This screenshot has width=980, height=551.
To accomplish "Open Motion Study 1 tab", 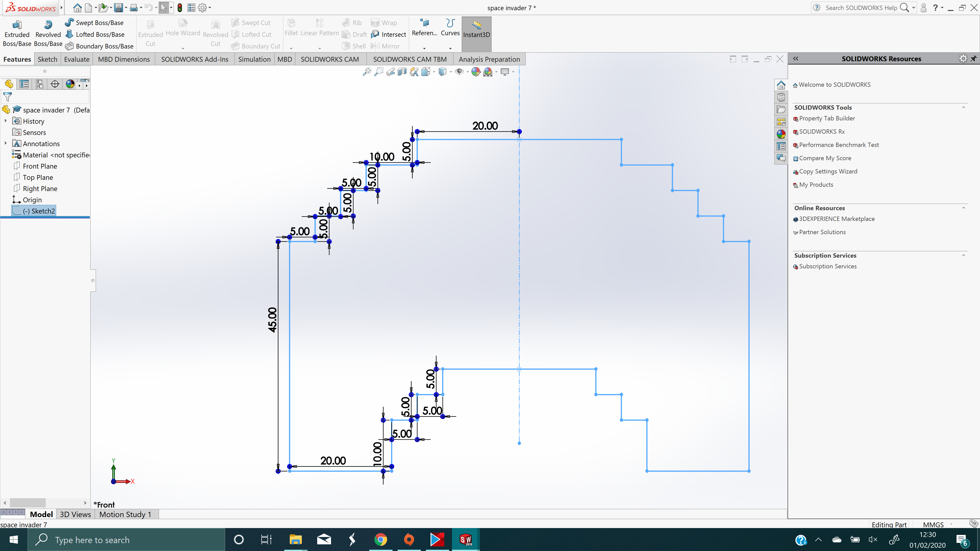I will 126,514.
